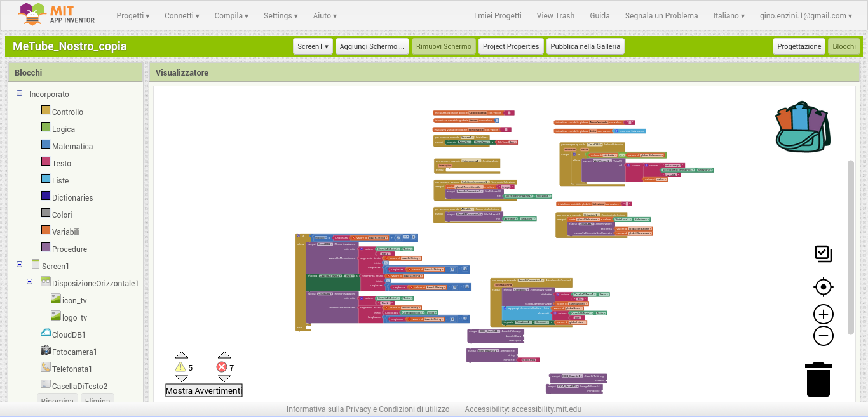
Task: Select the Colori blocks category swatch
Action: coord(46,214)
